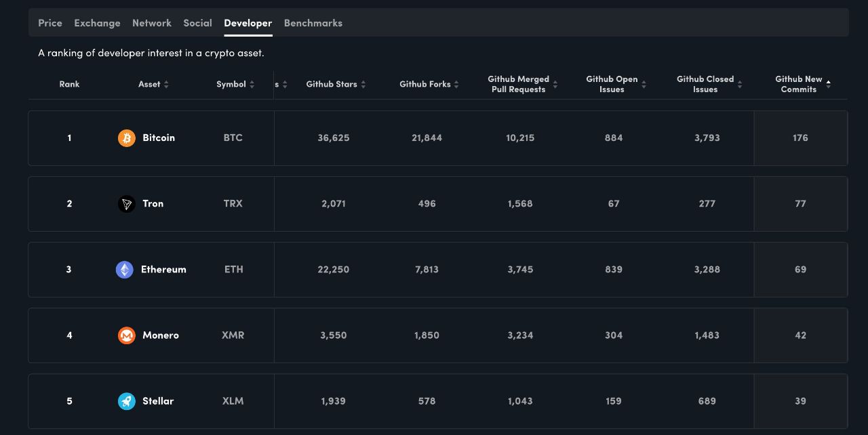Click the Github Open Issues header label
The image size is (868, 435).
612,84
